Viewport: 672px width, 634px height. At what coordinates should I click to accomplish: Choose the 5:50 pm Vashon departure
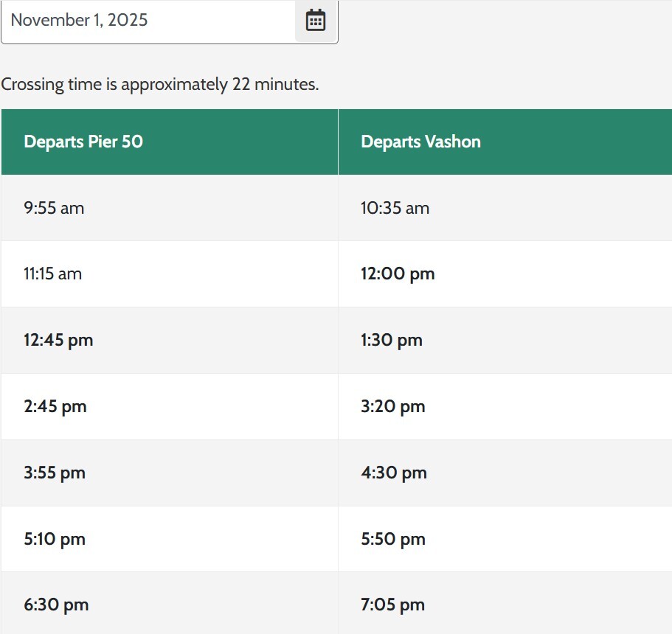[393, 539]
